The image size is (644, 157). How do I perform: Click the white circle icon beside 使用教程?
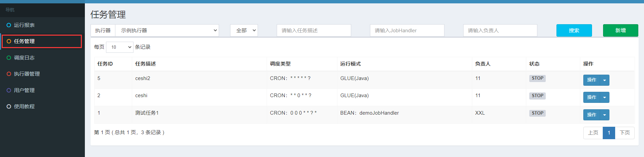pos(9,107)
